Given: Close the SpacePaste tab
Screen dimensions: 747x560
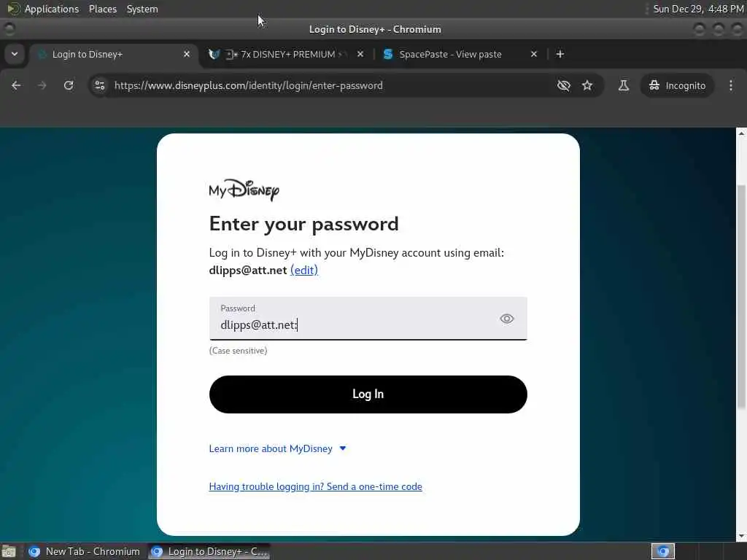Looking at the screenshot, I should [x=533, y=54].
